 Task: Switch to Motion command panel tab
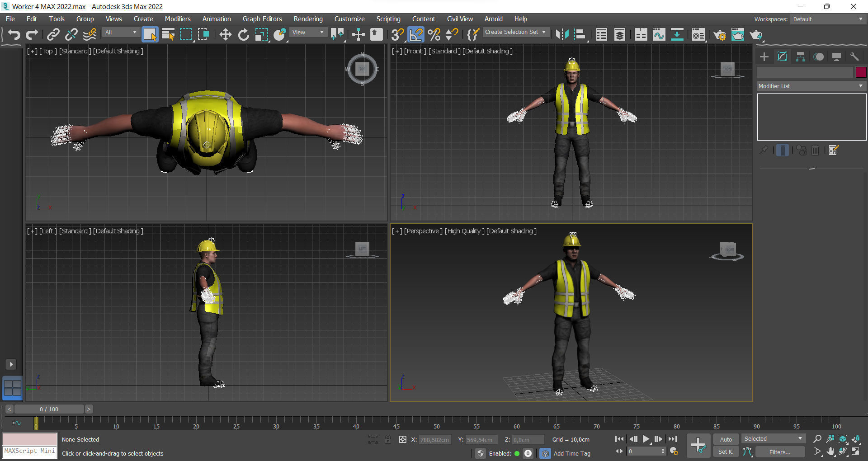[818, 56]
